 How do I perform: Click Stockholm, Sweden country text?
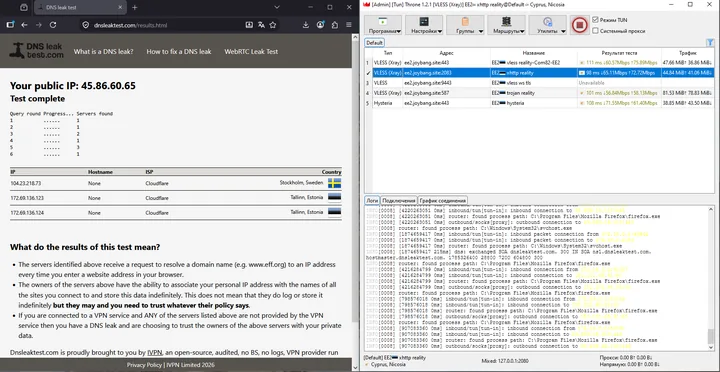[x=301, y=182]
